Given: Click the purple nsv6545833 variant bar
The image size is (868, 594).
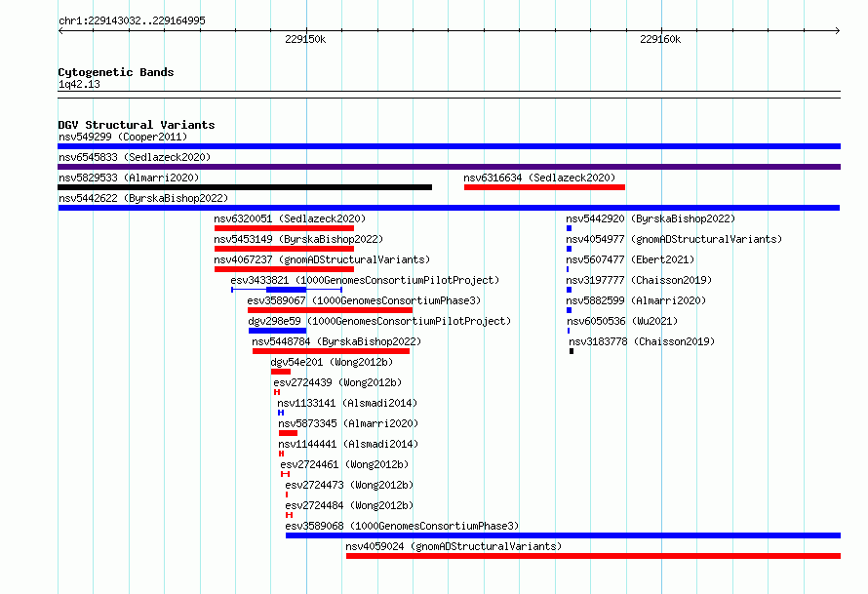Looking at the screenshot, I should coord(449,167).
